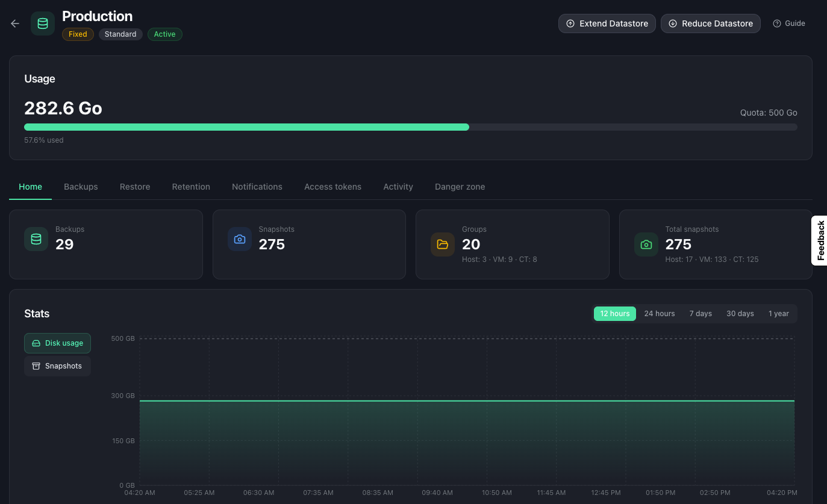Click the up-arrow icon in Extend Datastore

pos(570,23)
